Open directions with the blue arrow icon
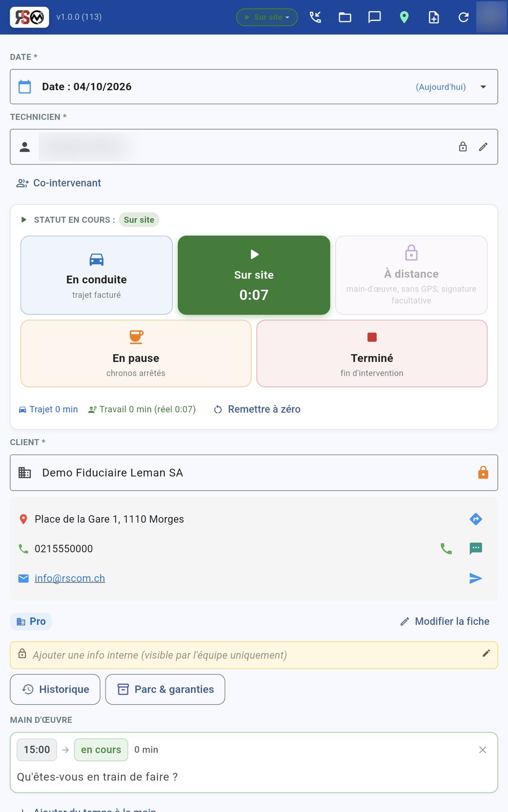 pyautogui.click(x=476, y=519)
